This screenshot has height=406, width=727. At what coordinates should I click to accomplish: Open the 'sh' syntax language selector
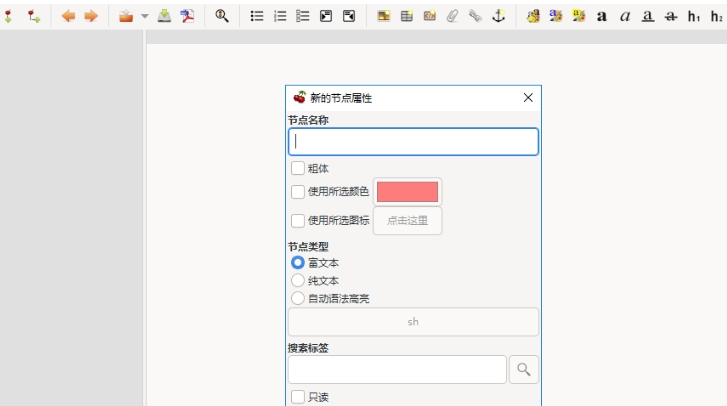tap(413, 322)
